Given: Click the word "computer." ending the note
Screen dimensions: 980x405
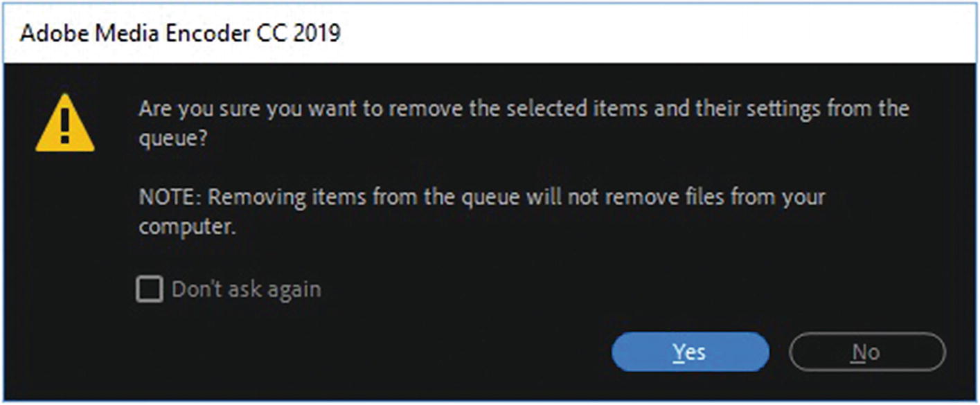Looking at the screenshot, I should coord(188,226).
